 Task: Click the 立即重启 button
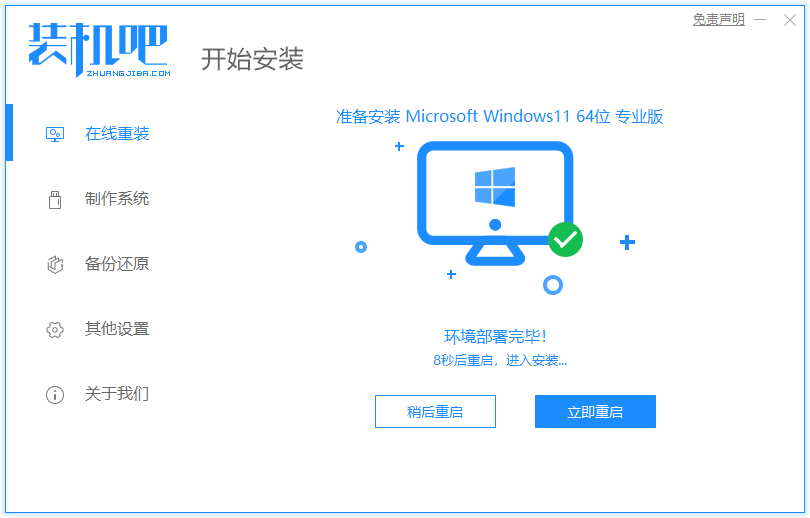tap(595, 412)
